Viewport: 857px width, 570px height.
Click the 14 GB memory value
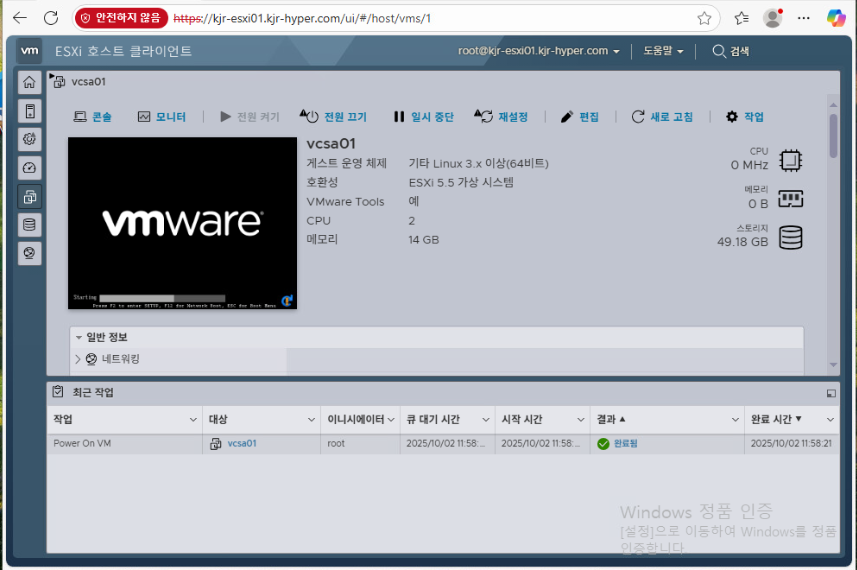pos(424,239)
